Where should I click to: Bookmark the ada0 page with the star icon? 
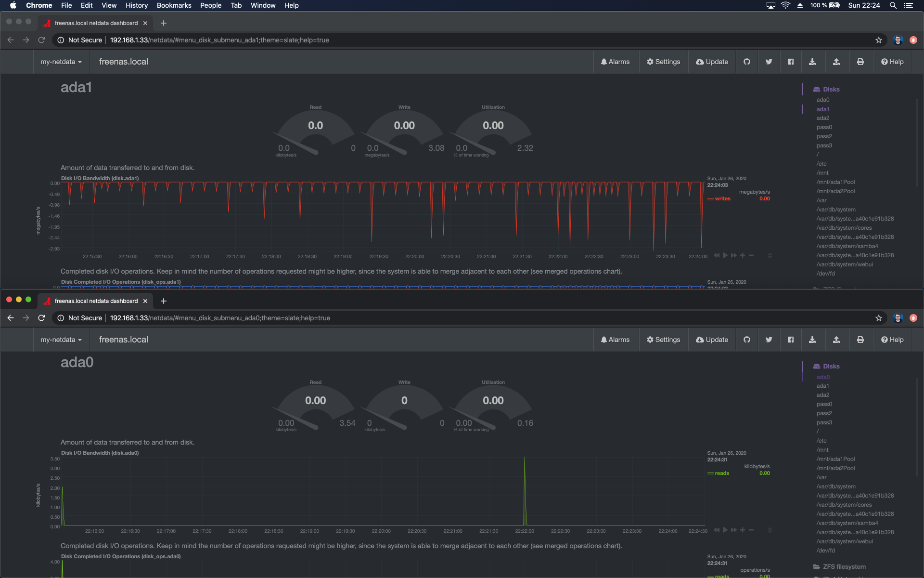tap(878, 318)
